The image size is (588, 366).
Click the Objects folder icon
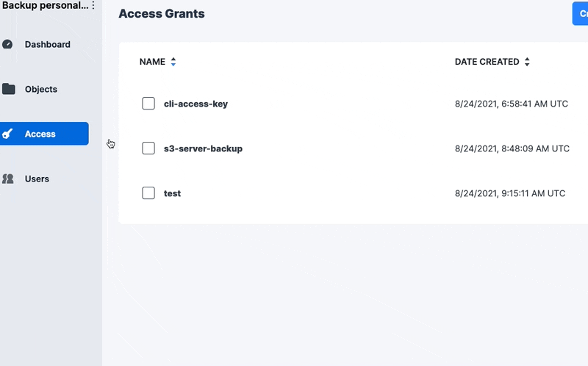(x=8, y=89)
